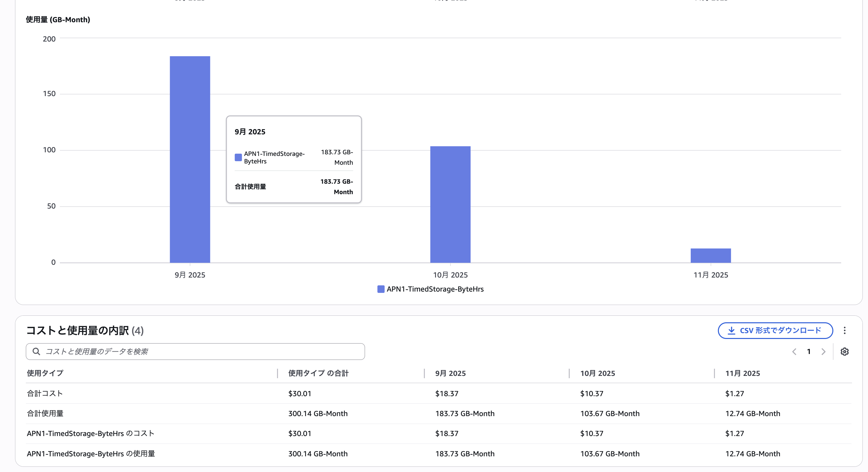
Task: Toggle APN1-TimedStorage-ByteHrs legend series
Action: click(431, 289)
